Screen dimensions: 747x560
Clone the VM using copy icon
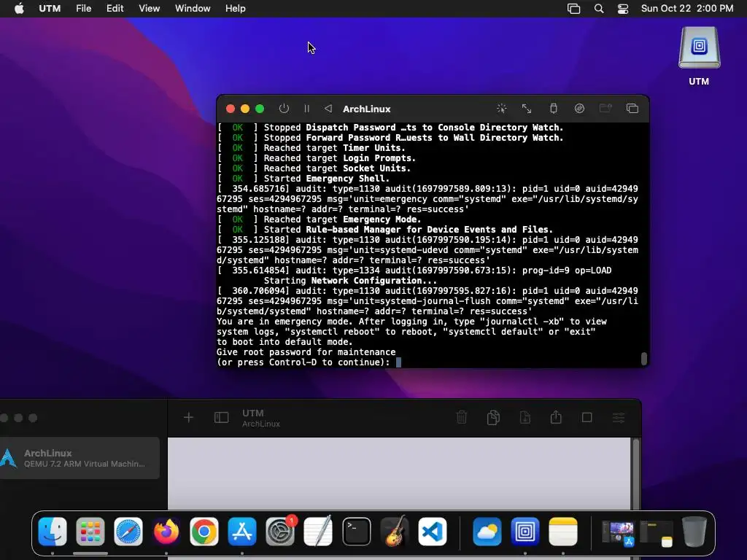[x=494, y=418]
